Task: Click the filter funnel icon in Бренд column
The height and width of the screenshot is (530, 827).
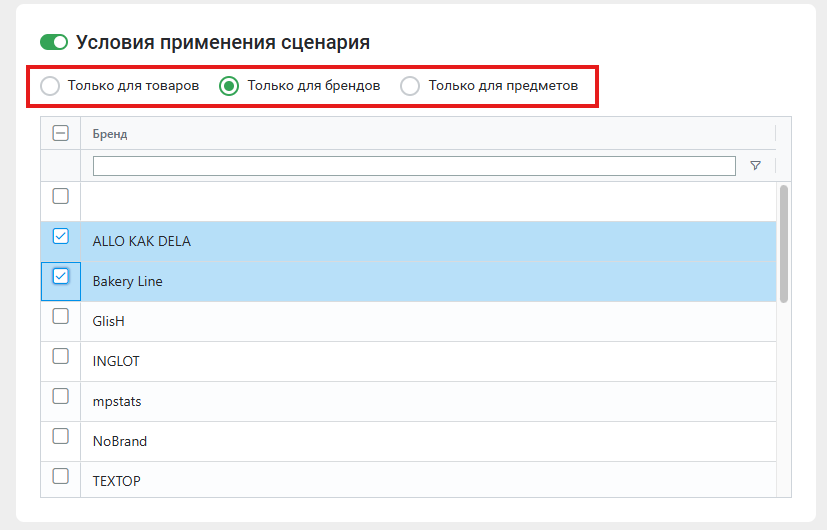Action: [755, 166]
